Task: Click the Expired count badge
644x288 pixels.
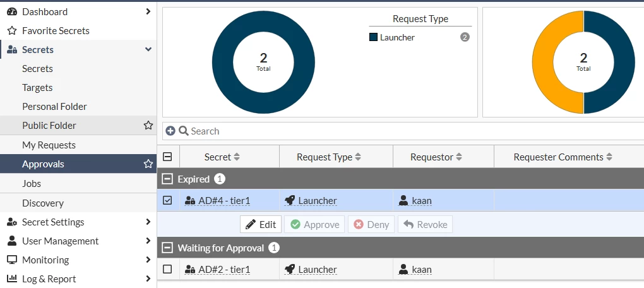Action: [220, 179]
